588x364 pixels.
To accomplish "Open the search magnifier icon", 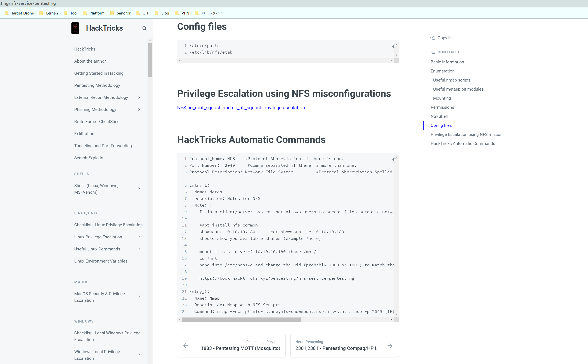I will coord(144,28).
